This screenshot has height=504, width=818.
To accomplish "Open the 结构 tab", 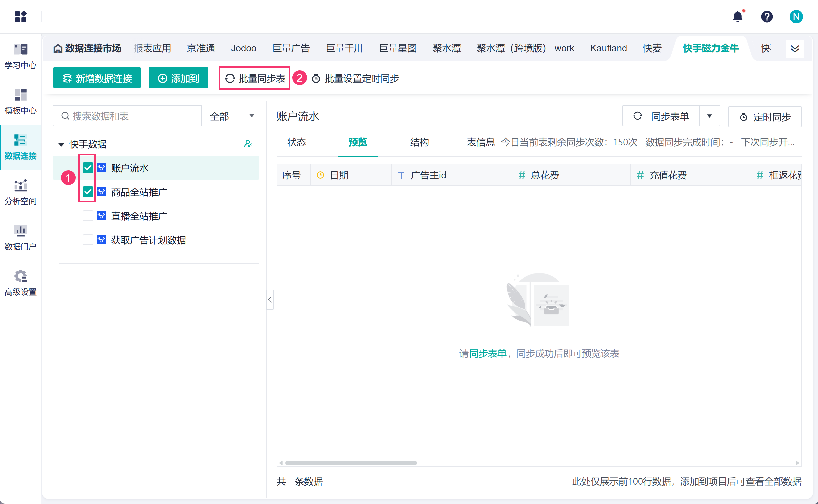I will click(419, 142).
